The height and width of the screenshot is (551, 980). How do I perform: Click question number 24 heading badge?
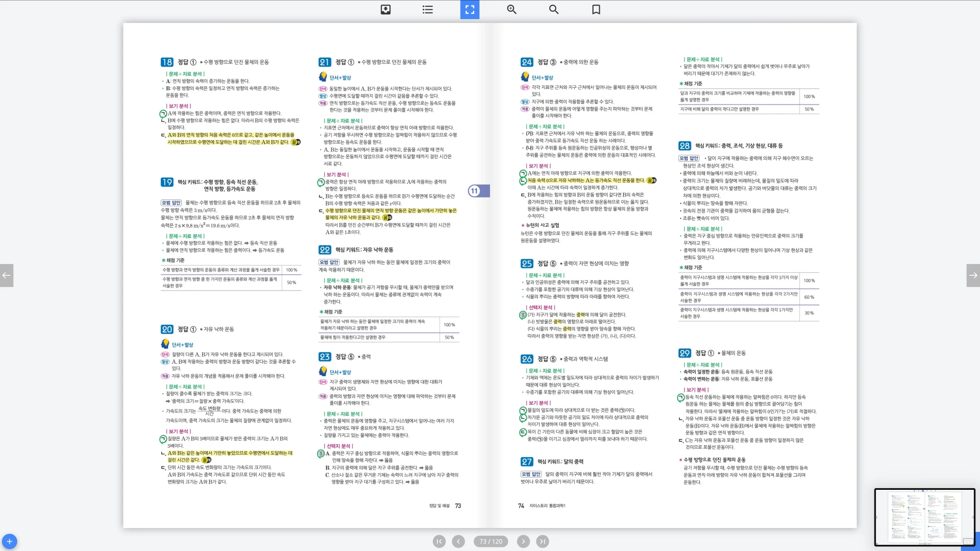[x=527, y=62]
